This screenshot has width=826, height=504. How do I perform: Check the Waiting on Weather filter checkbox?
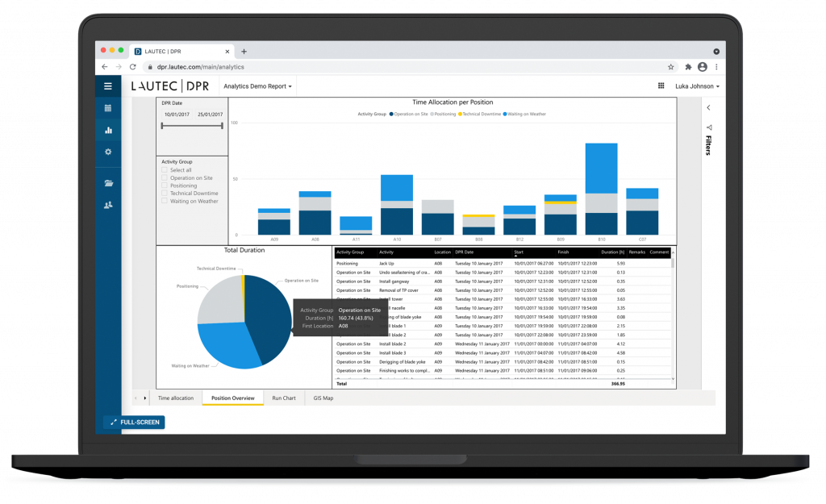point(163,201)
